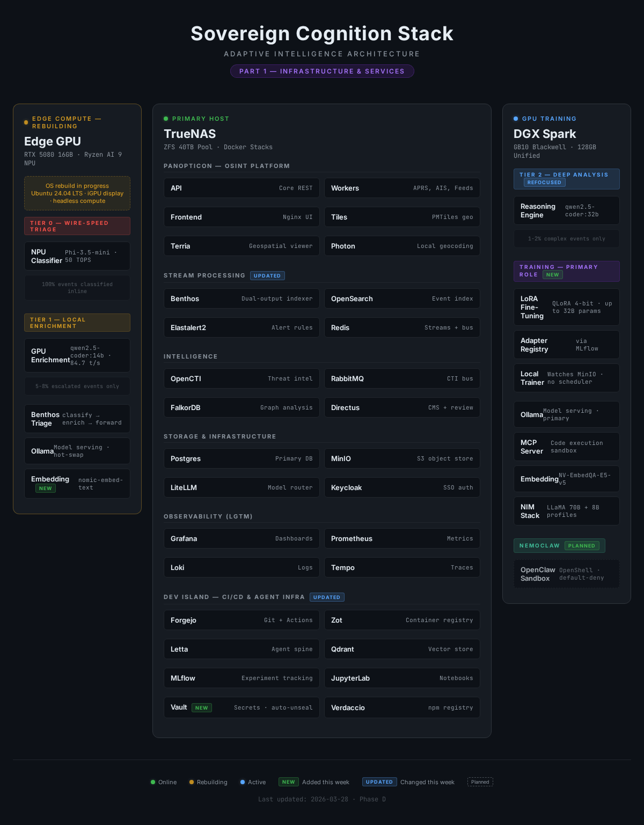Select the Zot Container registry card
This screenshot has height=825, width=644.
click(402, 620)
